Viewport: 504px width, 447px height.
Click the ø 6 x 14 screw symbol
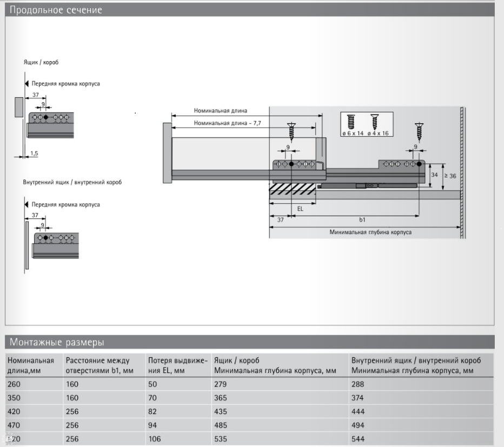pyautogui.click(x=352, y=122)
